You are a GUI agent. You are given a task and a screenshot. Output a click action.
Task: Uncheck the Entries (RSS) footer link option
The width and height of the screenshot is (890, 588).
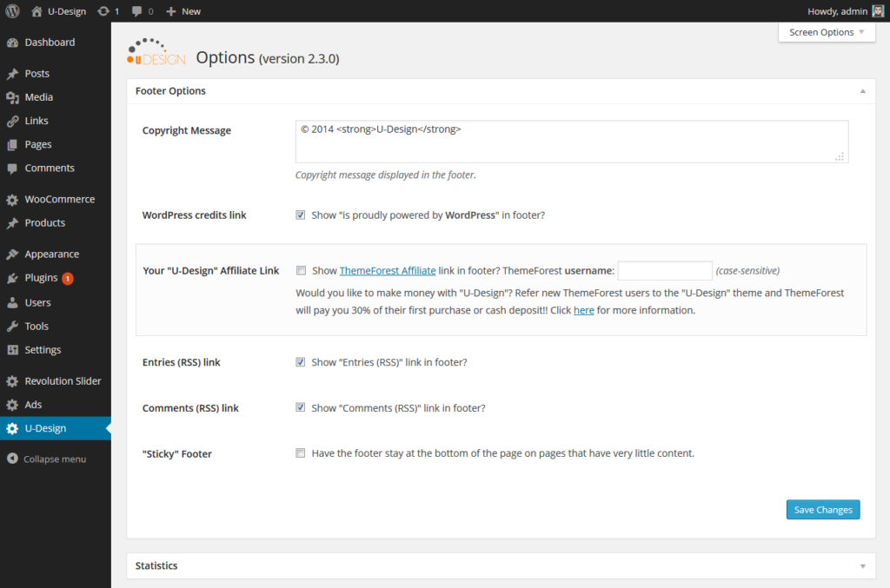pyautogui.click(x=300, y=361)
